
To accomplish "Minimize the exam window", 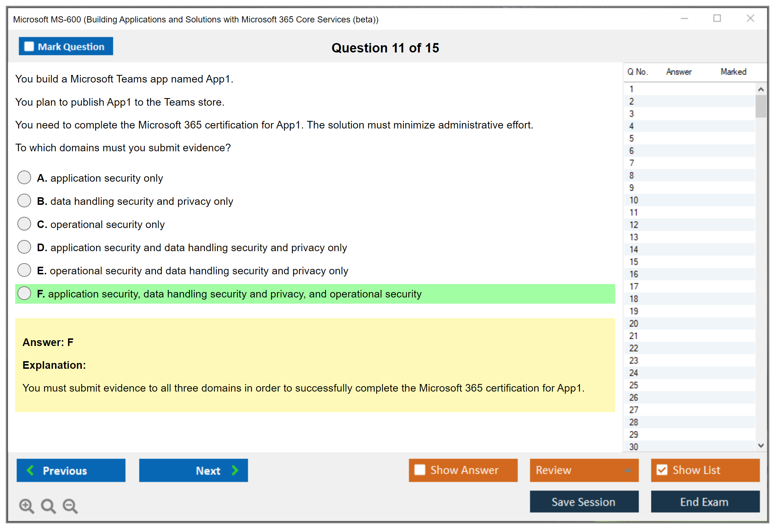I will 684,18.
